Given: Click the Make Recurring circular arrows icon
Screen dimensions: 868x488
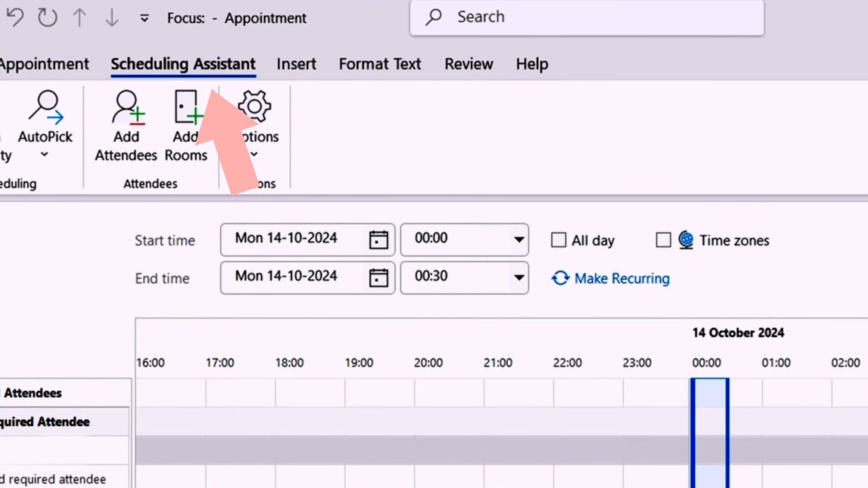Looking at the screenshot, I should coord(560,278).
